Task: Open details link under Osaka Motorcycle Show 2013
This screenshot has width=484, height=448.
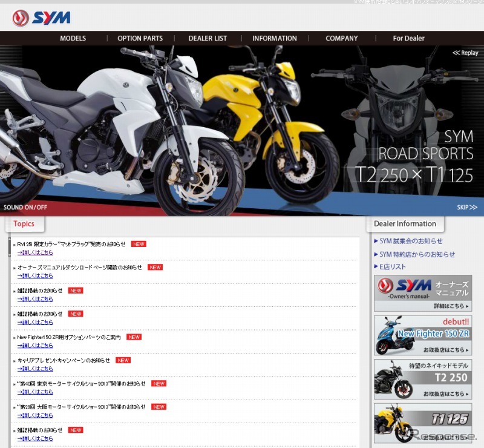Action: [35, 415]
